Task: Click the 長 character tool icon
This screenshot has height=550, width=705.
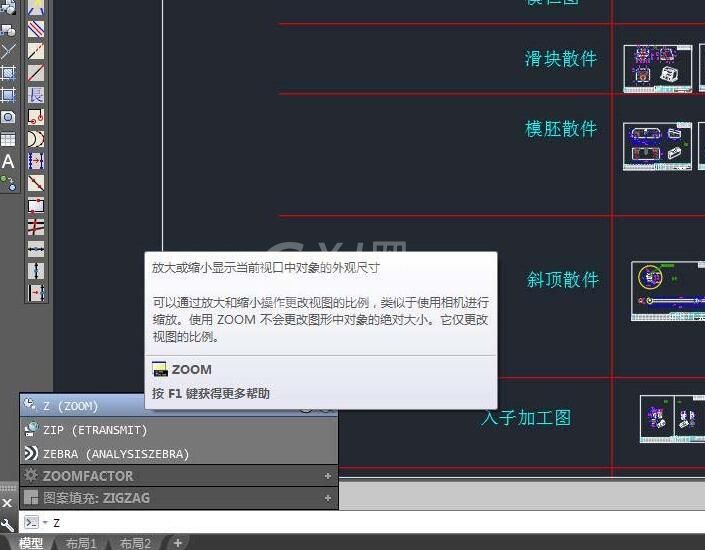Action: coord(36,95)
